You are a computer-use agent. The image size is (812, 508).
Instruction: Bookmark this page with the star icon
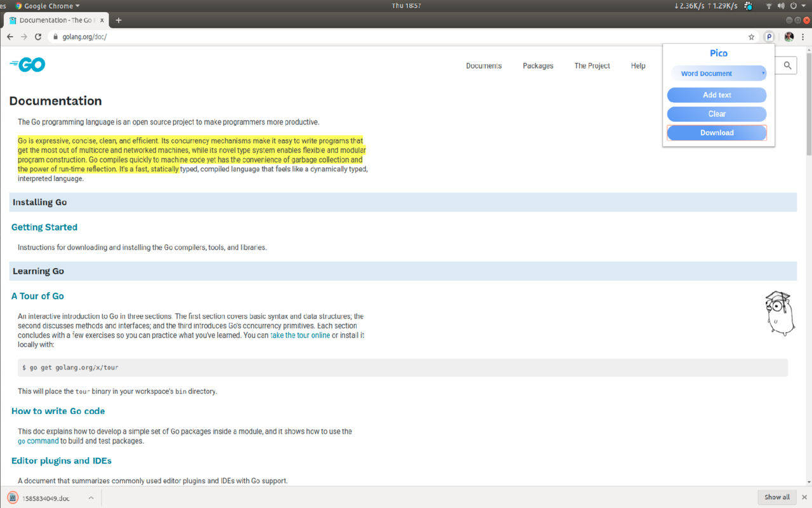752,37
